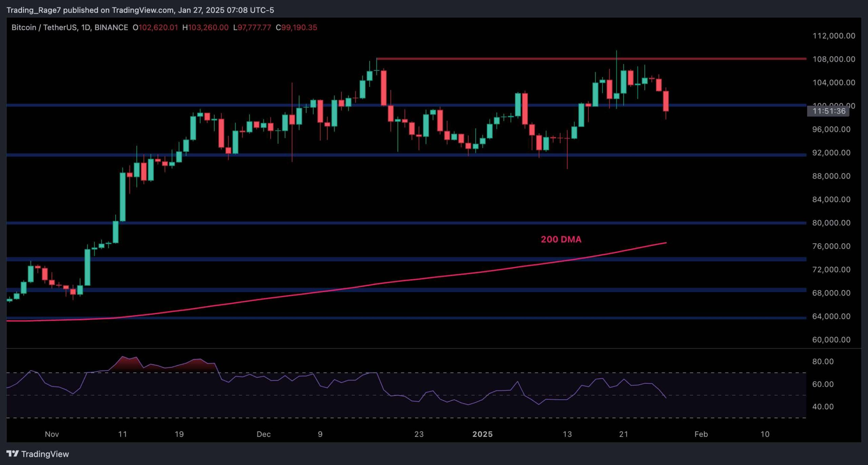Click the 21 date label on time axis
This screenshot has width=868, height=465.
click(623, 434)
